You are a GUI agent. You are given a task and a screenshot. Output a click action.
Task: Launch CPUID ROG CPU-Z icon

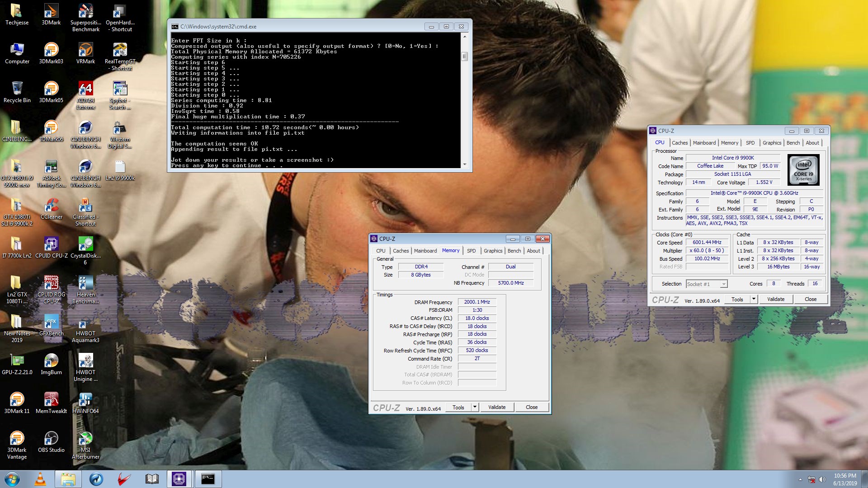(51, 290)
